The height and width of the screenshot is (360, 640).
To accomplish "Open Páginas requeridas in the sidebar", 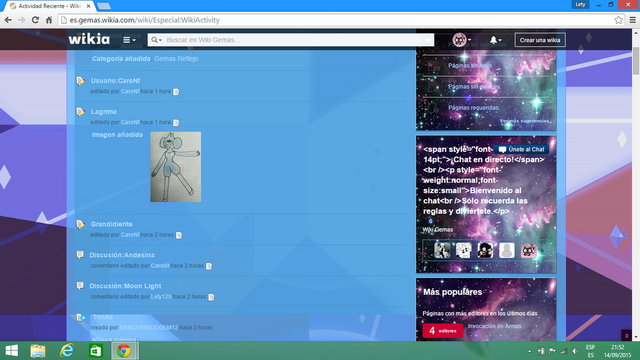I will (x=473, y=108).
